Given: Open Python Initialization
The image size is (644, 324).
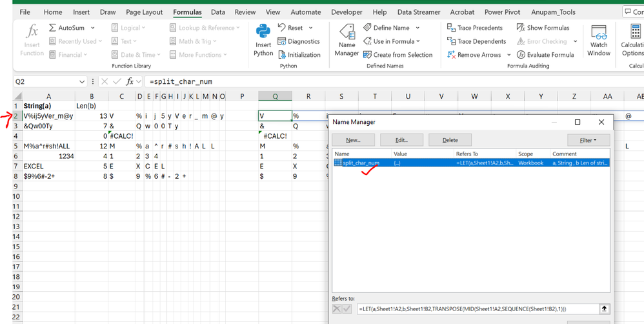Looking at the screenshot, I should [x=299, y=55].
